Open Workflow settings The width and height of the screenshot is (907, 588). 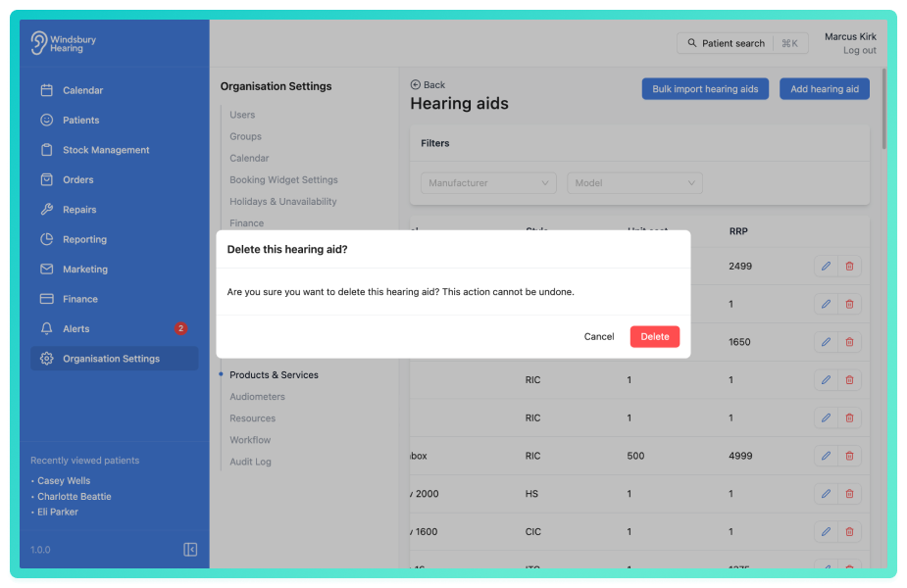pyautogui.click(x=250, y=440)
